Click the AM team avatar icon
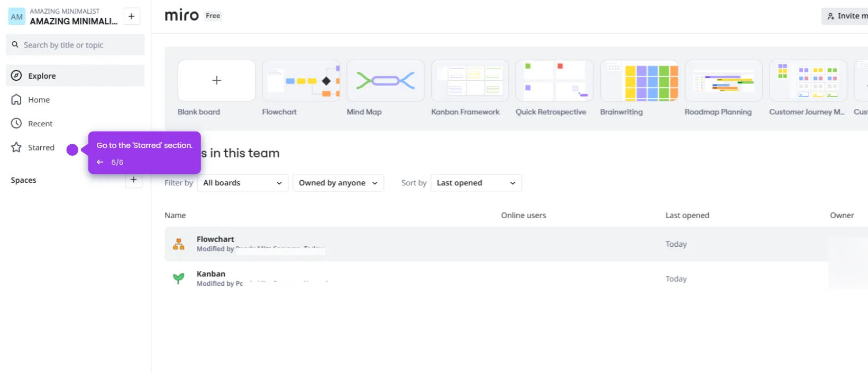This screenshot has width=868, height=373. (x=17, y=16)
